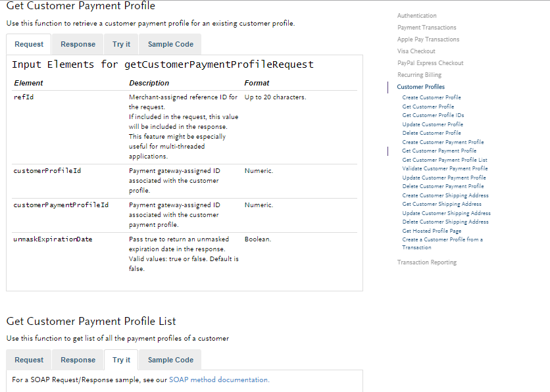
Task: Go to Delete Customer Payment Profile
Action: pyautogui.click(x=438, y=186)
